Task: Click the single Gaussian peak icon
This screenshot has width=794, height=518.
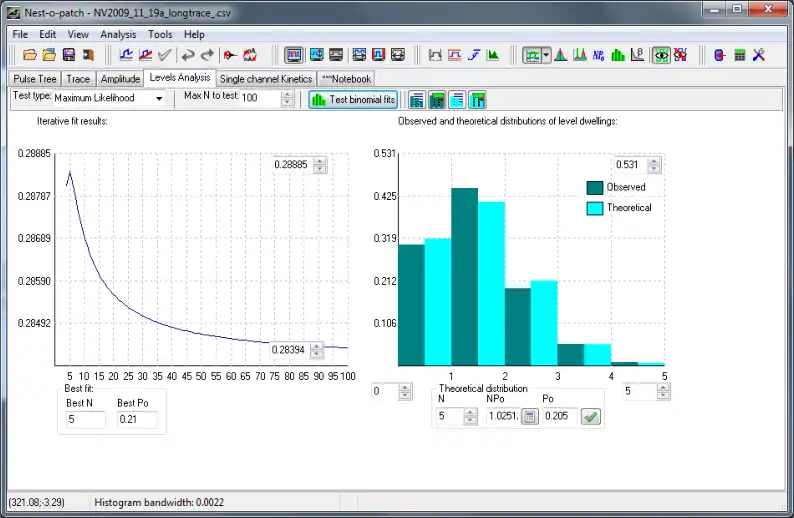Action: [x=561, y=55]
